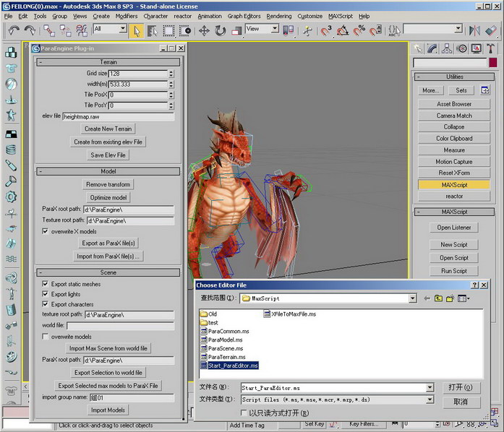
Task: Toggle Export lights checkbox
Action: point(46,294)
